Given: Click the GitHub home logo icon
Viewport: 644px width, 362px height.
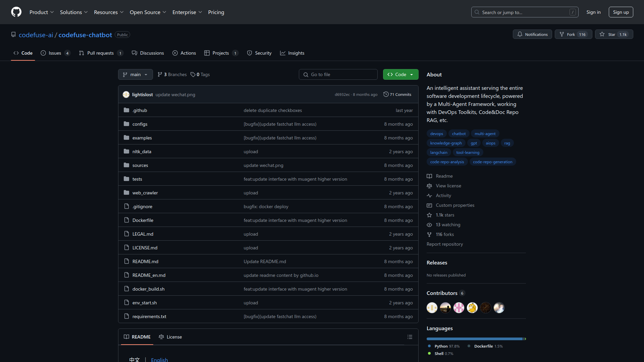Looking at the screenshot, I should (x=16, y=12).
